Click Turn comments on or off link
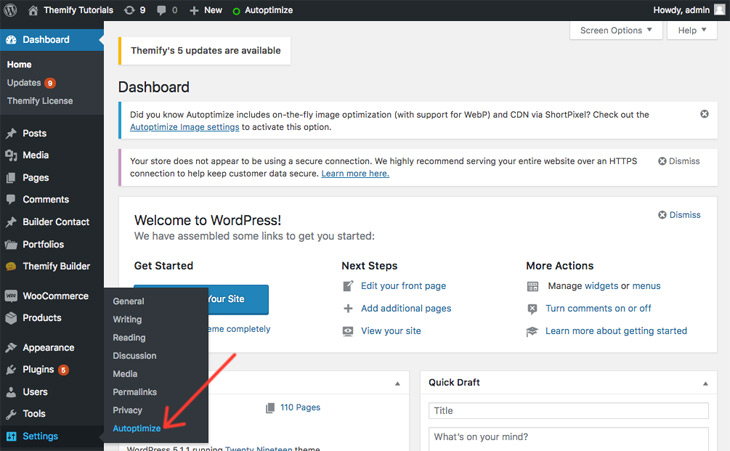 (598, 308)
